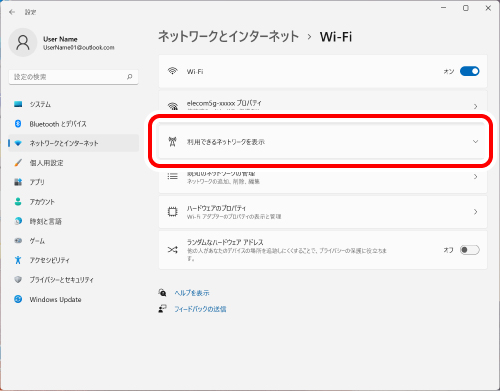
Task: Click ネットワークとインターネット in the page heading breadcrumb
Action: pos(228,36)
